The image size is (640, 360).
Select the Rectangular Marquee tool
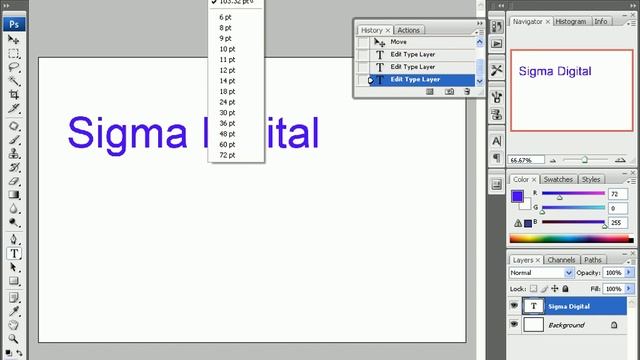[13, 53]
